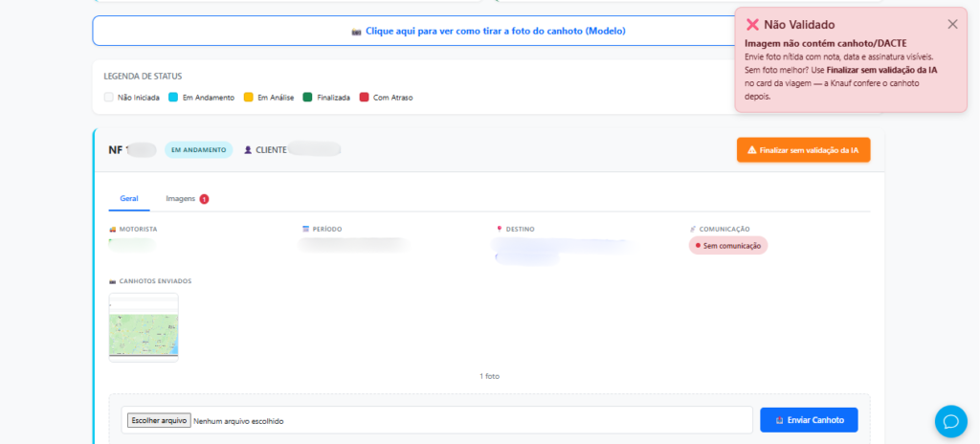
Task: Click the Em Análise yellow legend swatch
Action: tap(248, 98)
